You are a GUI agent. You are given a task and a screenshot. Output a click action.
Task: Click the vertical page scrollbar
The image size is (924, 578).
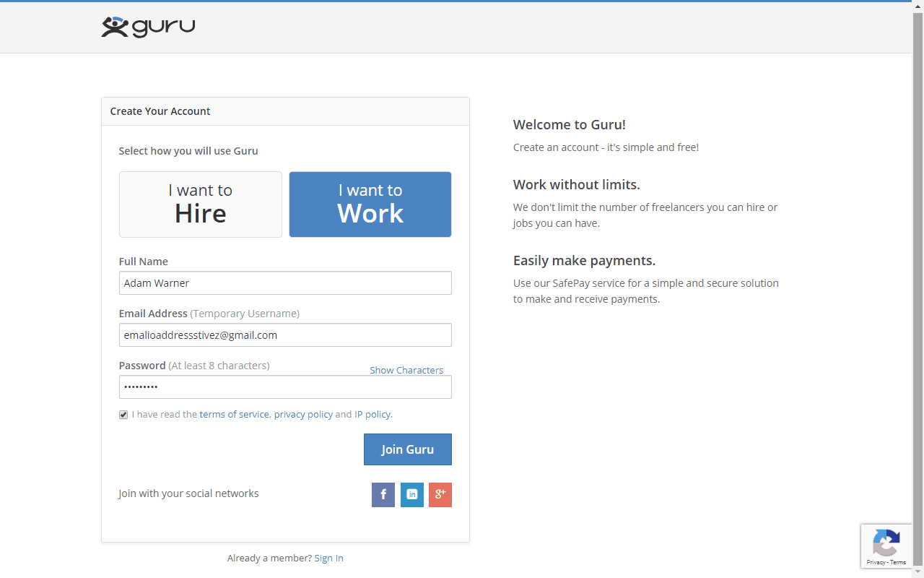point(918,289)
